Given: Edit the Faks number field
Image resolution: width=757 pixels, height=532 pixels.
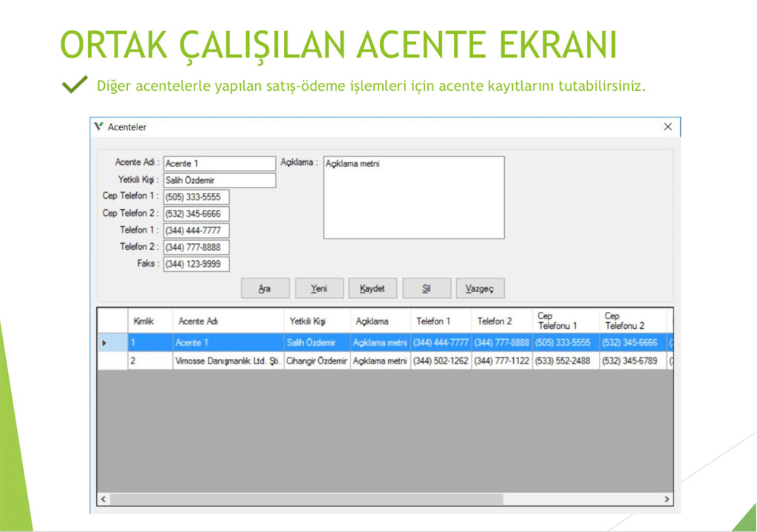Looking at the screenshot, I should click(196, 265).
